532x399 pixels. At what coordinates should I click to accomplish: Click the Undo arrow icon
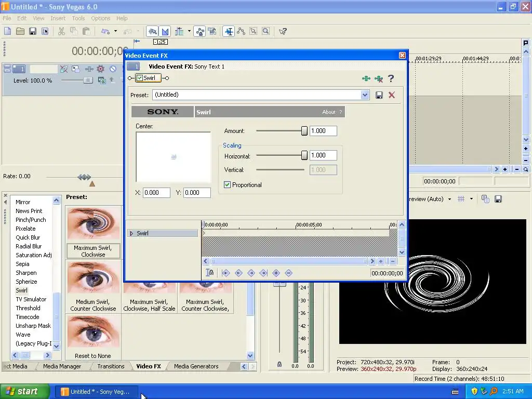click(105, 32)
